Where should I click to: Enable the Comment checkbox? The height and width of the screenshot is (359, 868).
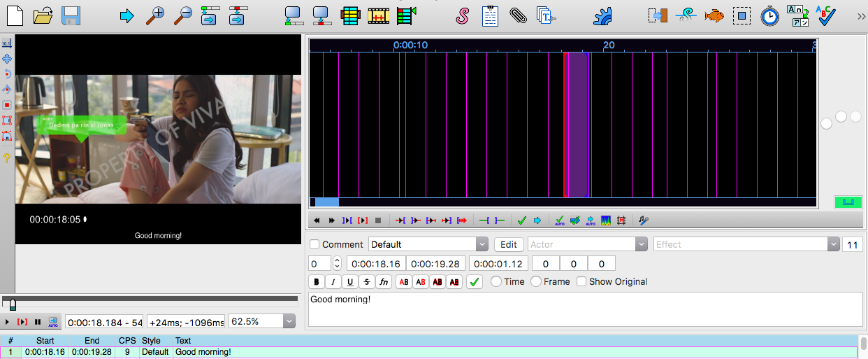pos(315,244)
